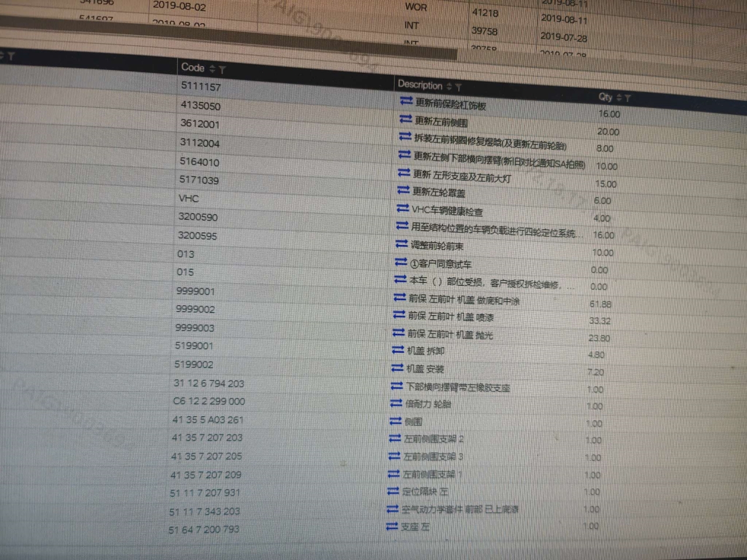The width and height of the screenshot is (747, 560).
Task: Sort the Qty column
Action: click(619, 97)
